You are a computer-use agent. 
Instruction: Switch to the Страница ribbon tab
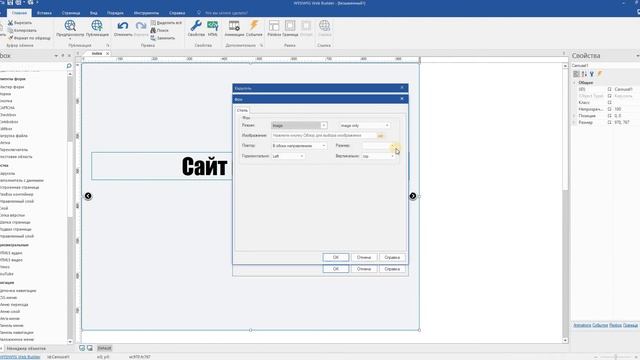(71, 13)
